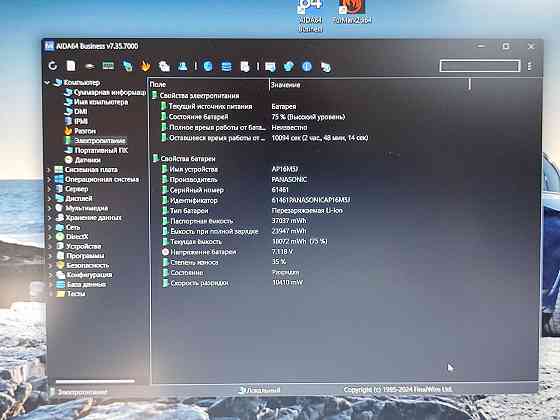This screenshot has height=420, width=560.
Task: Click the Локальный status bar entry
Action: (x=260, y=390)
